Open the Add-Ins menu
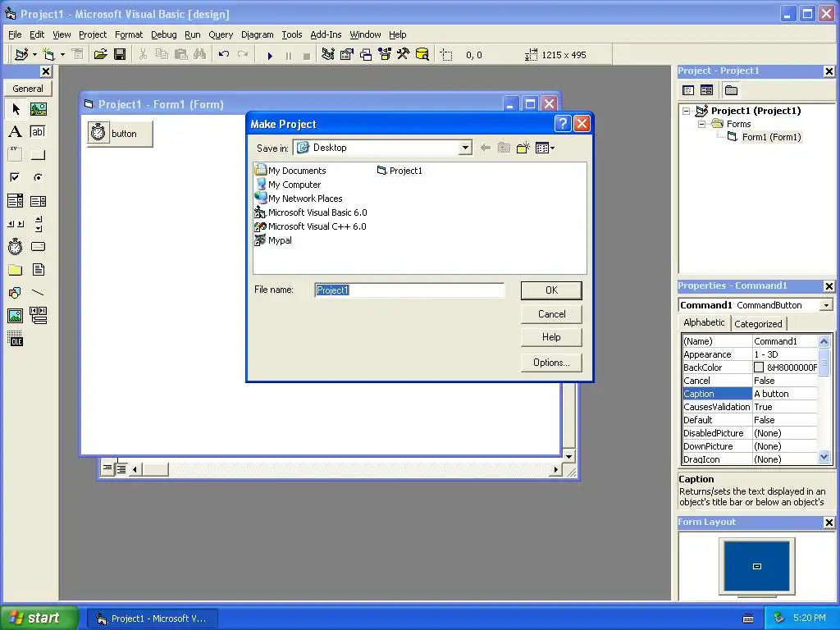Viewport: 840px width, 630px height. click(x=326, y=34)
